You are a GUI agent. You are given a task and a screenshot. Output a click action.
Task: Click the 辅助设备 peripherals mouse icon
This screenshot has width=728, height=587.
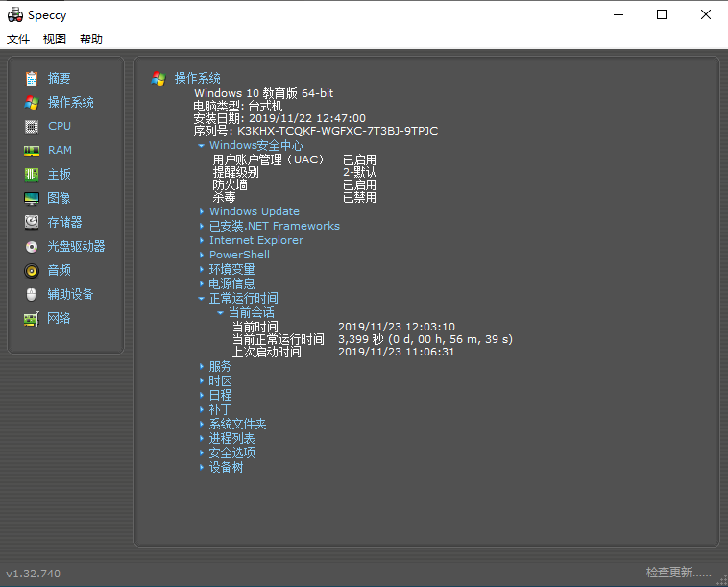(x=32, y=294)
